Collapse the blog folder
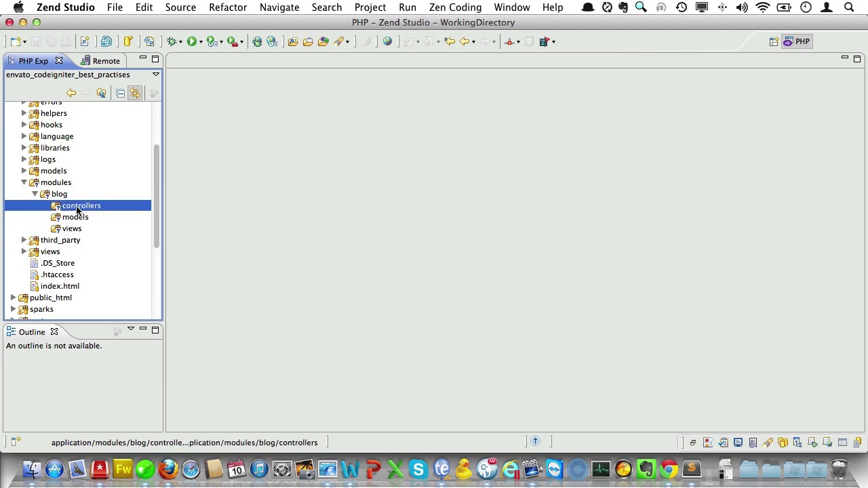The image size is (868, 488). click(35, 194)
